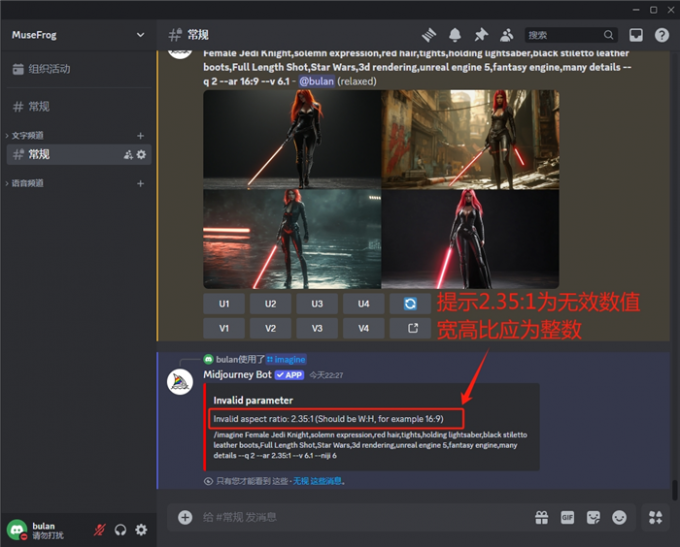Image resolution: width=680 pixels, height=547 pixels.
Task: Click the imagine command link
Action: point(286,359)
